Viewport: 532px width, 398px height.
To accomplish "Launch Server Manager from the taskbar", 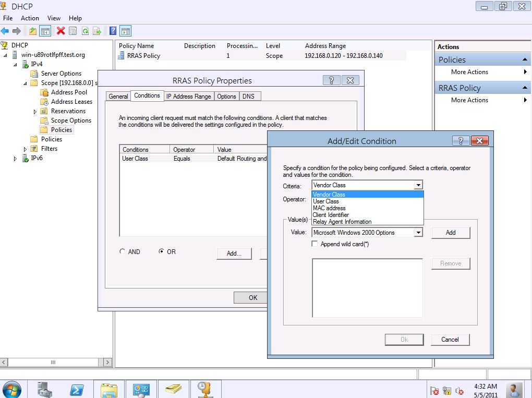I will click(x=45, y=390).
